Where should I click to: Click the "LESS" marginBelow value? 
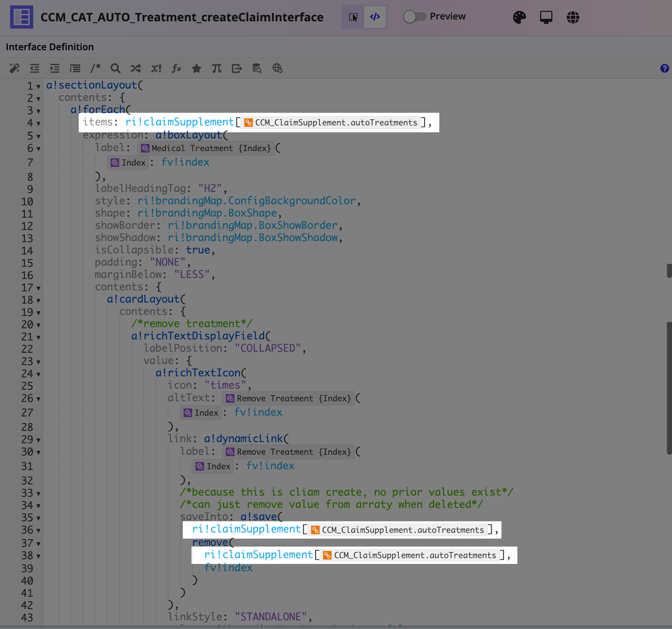tap(192, 274)
